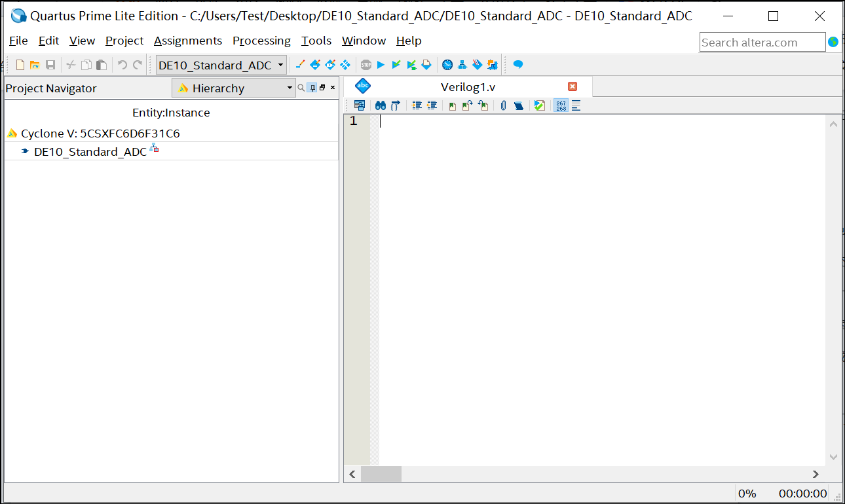This screenshot has height=504, width=845.
Task: Open the Tools menu
Action: (316, 41)
